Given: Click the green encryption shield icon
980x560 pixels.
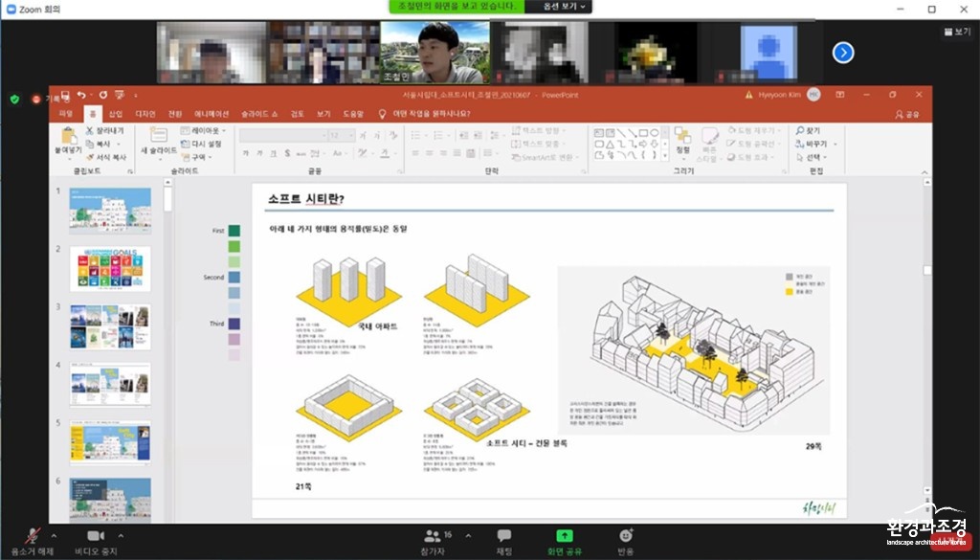Looking at the screenshot, I should (15, 100).
